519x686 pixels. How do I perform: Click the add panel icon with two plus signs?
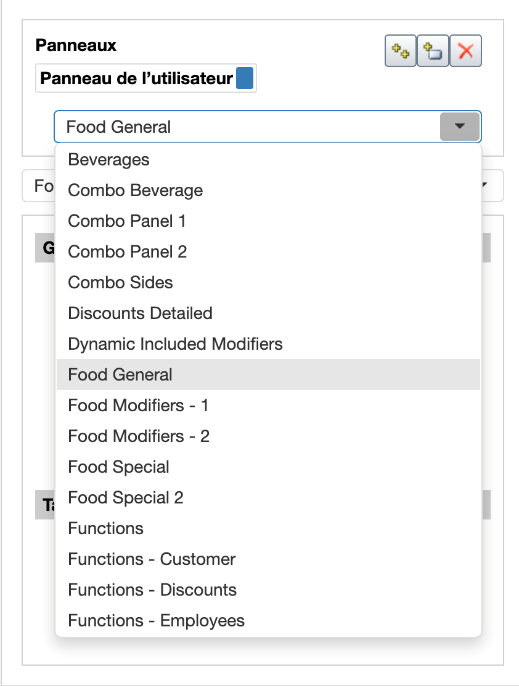[x=400, y=51]
